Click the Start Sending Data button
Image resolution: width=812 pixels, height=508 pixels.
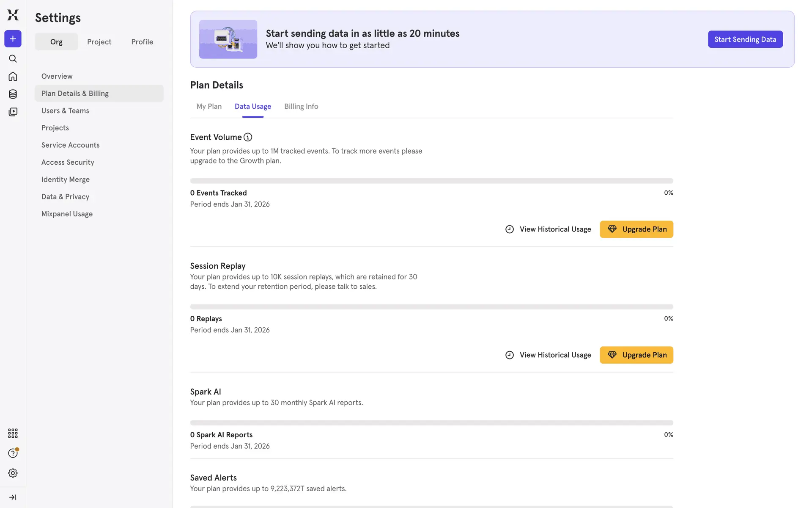point(745,39)
